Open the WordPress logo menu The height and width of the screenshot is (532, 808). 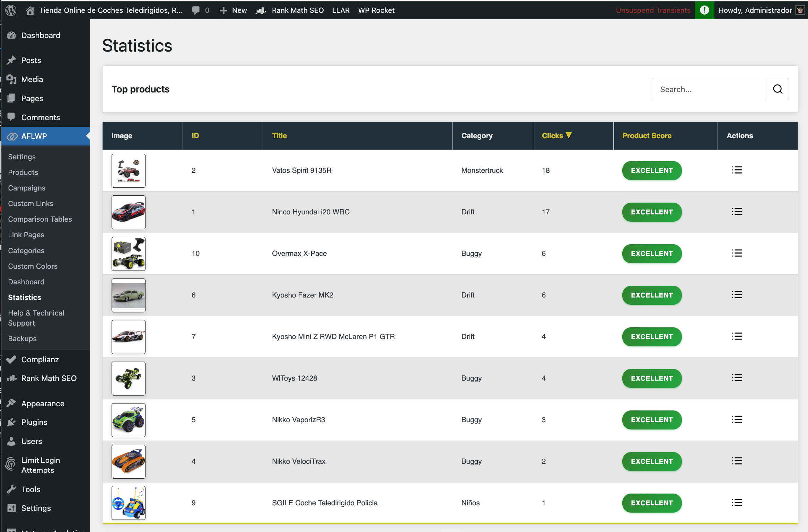(x=11, y=10)
